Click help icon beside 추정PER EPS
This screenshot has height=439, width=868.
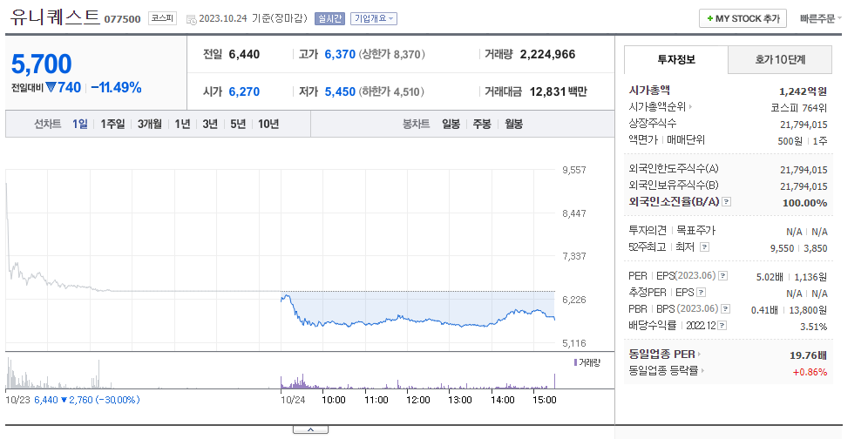click(702, 293)
